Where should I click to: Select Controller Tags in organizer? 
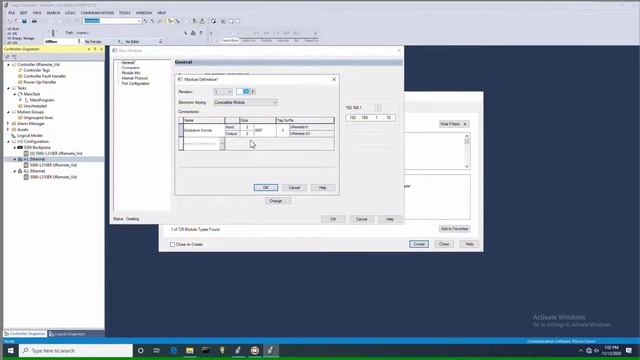point(37,70)
